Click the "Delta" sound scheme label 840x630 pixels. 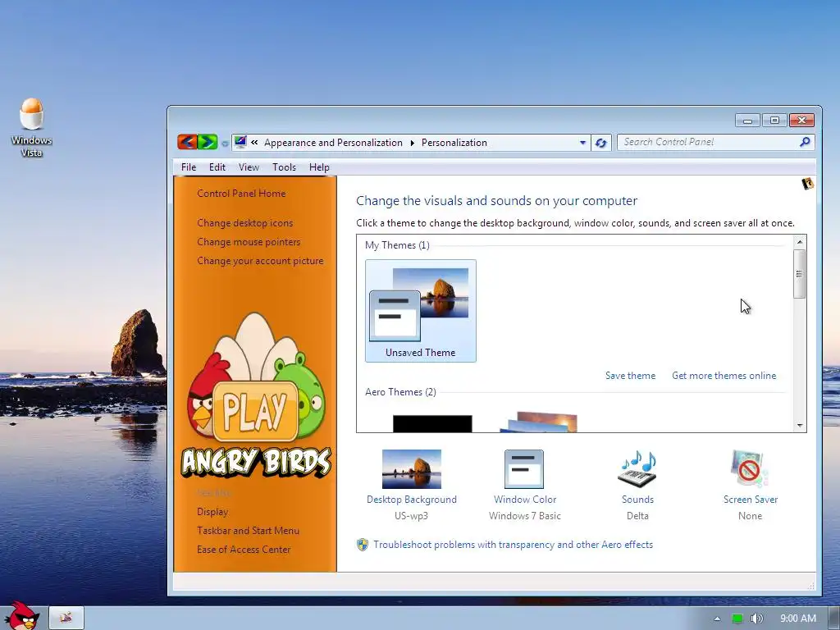pos(637,516)
